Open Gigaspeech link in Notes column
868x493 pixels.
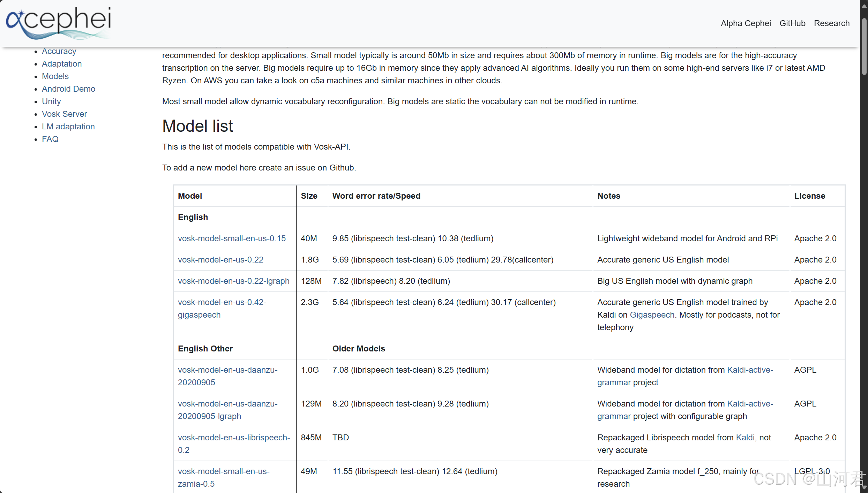click(652, 315)
